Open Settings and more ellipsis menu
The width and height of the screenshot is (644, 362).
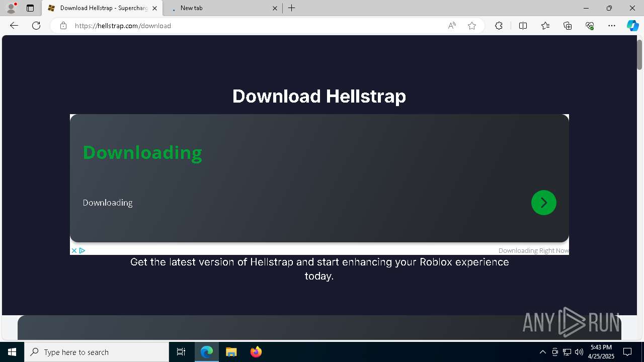coord(612,26)
